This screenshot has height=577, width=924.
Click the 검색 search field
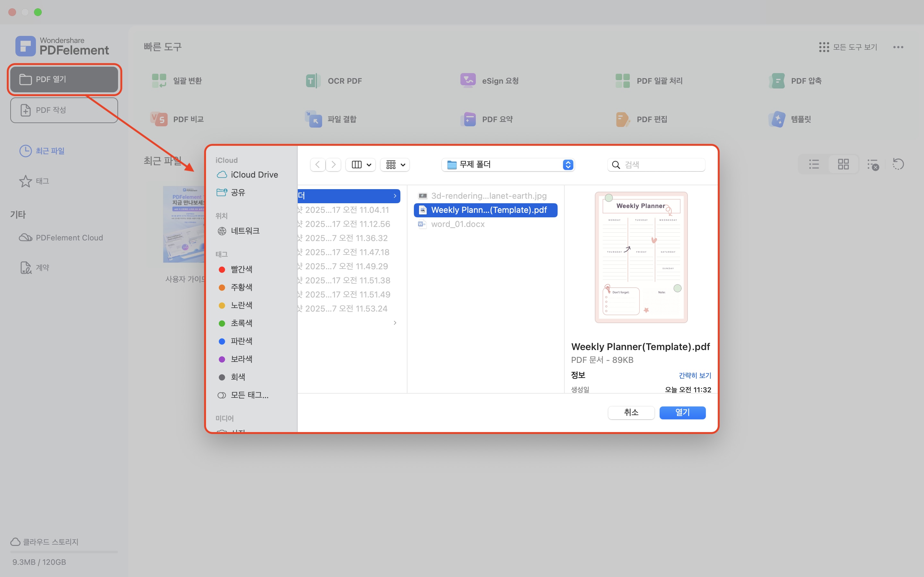[663, 164]
